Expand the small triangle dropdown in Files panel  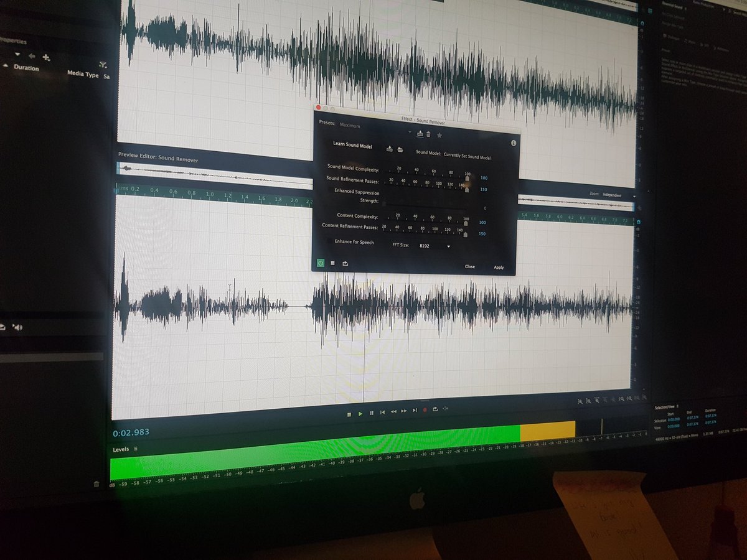17,55
